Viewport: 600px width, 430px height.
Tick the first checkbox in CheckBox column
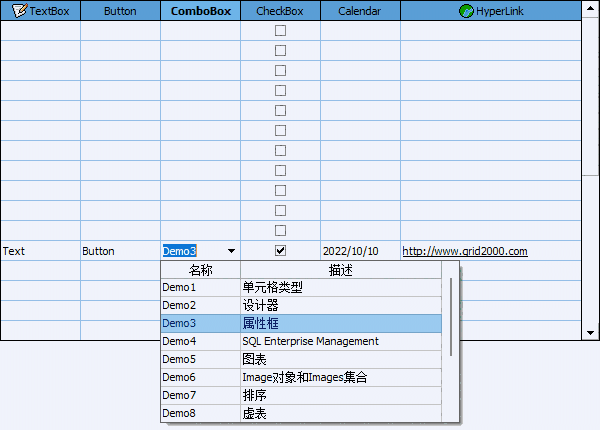tap(280, 31)
